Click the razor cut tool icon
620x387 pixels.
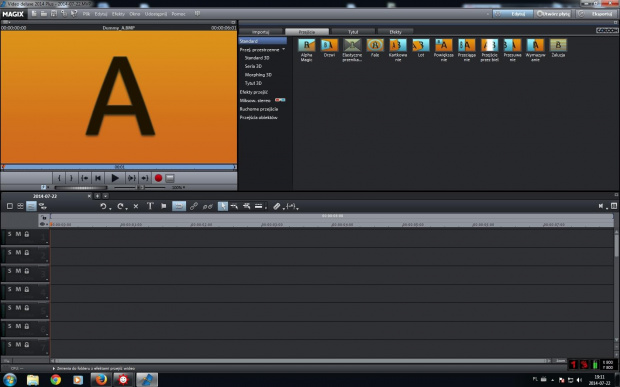tap(276, 206)
